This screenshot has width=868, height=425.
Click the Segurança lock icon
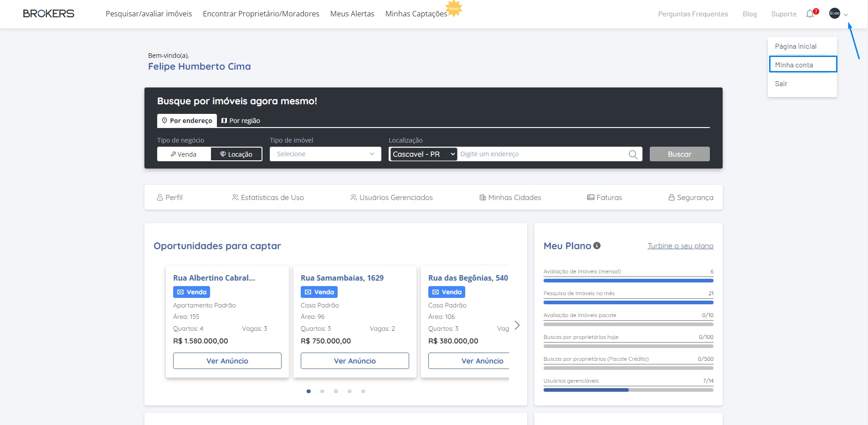coord(672,197)
